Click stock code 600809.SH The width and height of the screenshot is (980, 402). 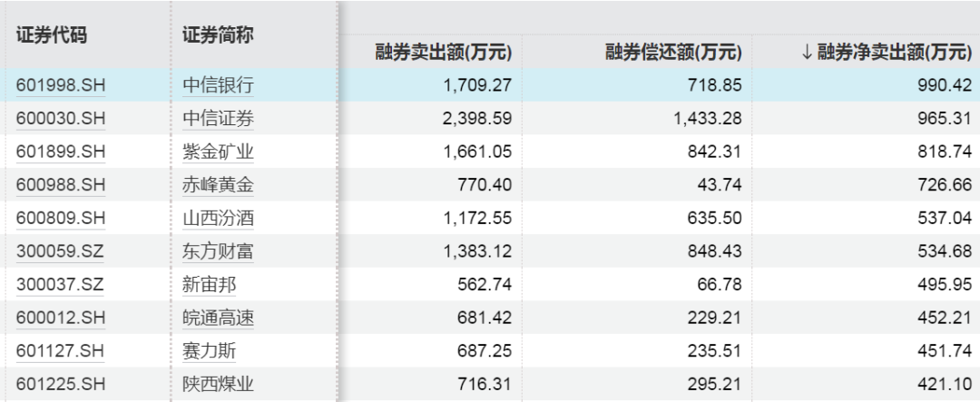[x=61, y=219]
